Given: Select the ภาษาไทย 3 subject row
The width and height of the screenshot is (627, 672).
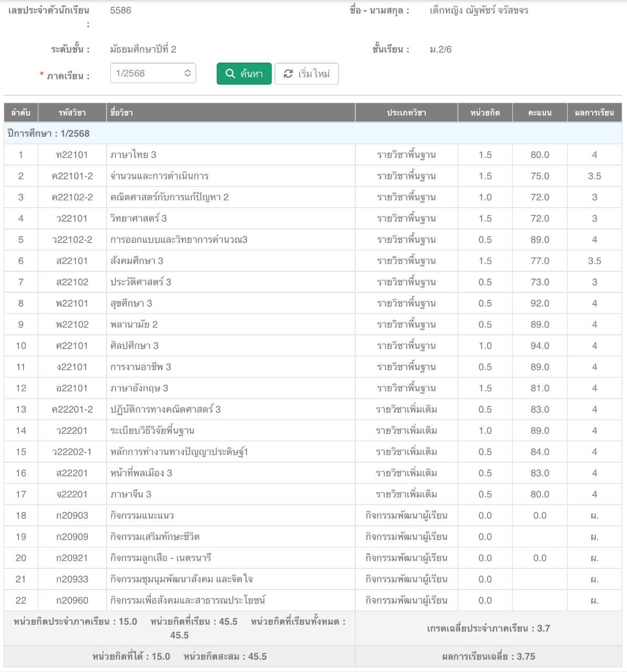Looking at the screenshot, I should pos(133,155).
